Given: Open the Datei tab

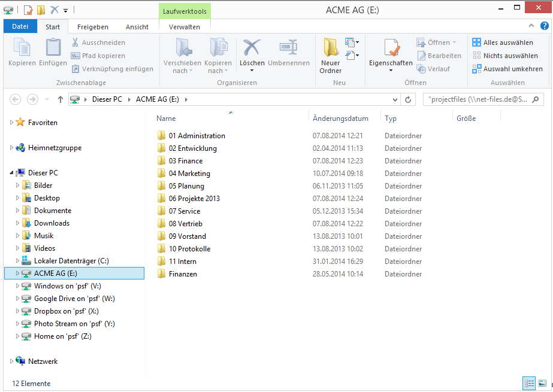Looking at the screenshot, I should [x=20, y=26].
